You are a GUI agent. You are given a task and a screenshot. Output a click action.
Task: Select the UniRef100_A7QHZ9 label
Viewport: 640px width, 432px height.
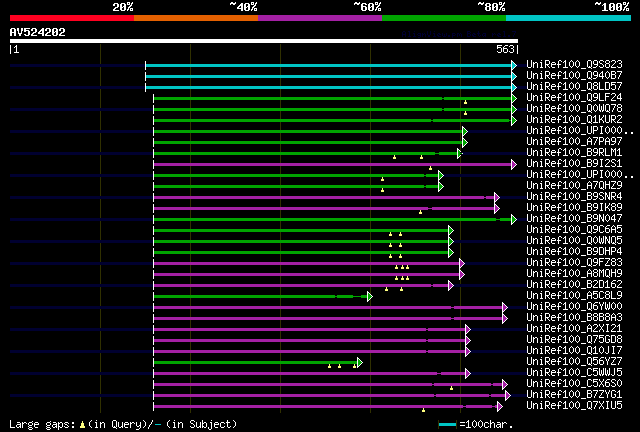[574, 185]
